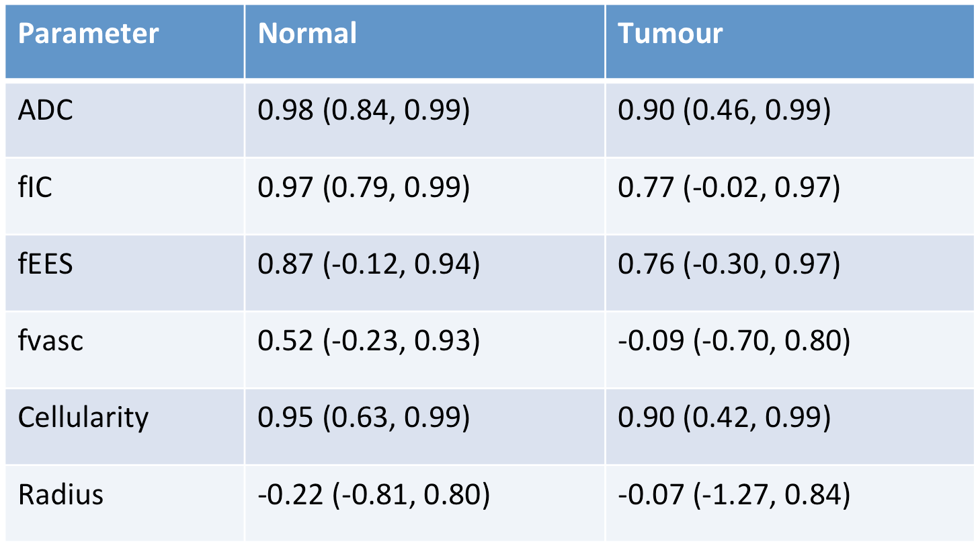Viewport: 980px width, 546px height.
Task: Select the ADC row label
Action: [x=46, y=111]
